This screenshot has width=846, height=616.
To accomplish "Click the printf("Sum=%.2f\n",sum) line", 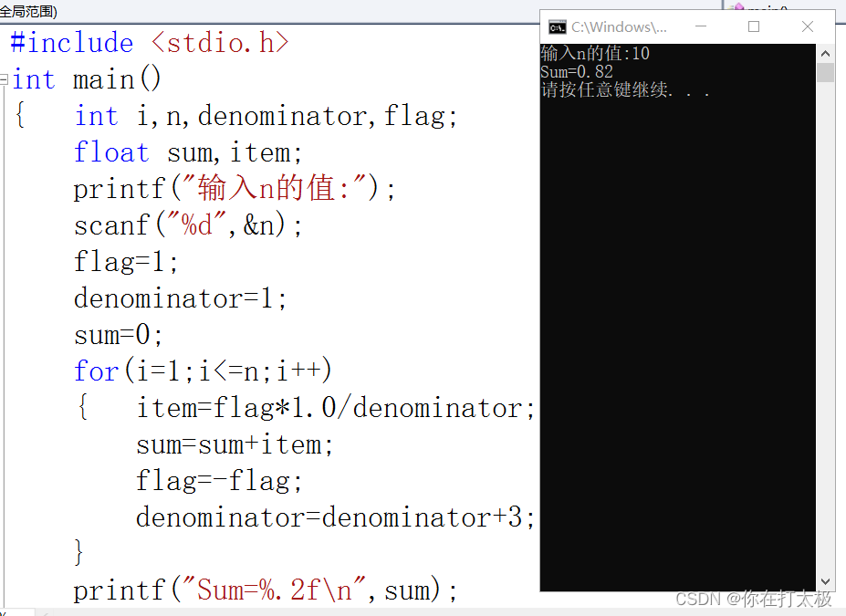I will (266, 590).
